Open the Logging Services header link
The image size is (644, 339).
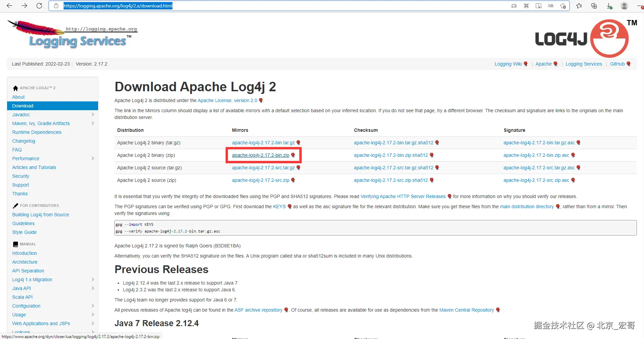584,64
